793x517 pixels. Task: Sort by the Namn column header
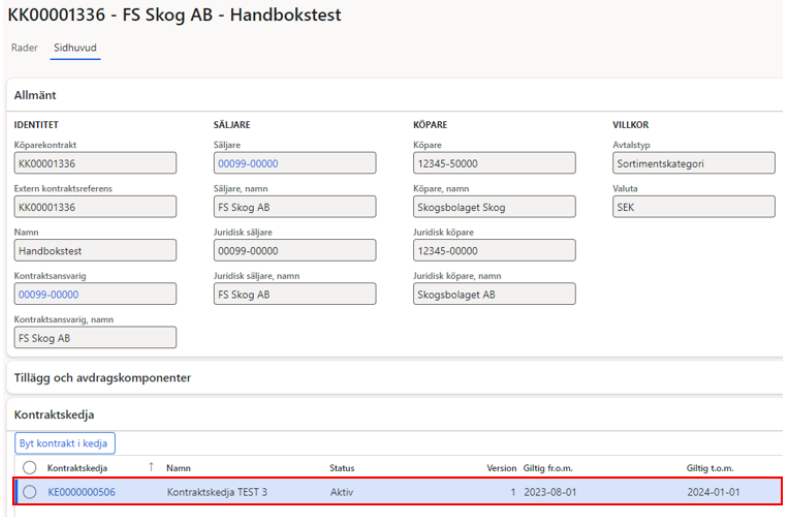pos(179,468)
